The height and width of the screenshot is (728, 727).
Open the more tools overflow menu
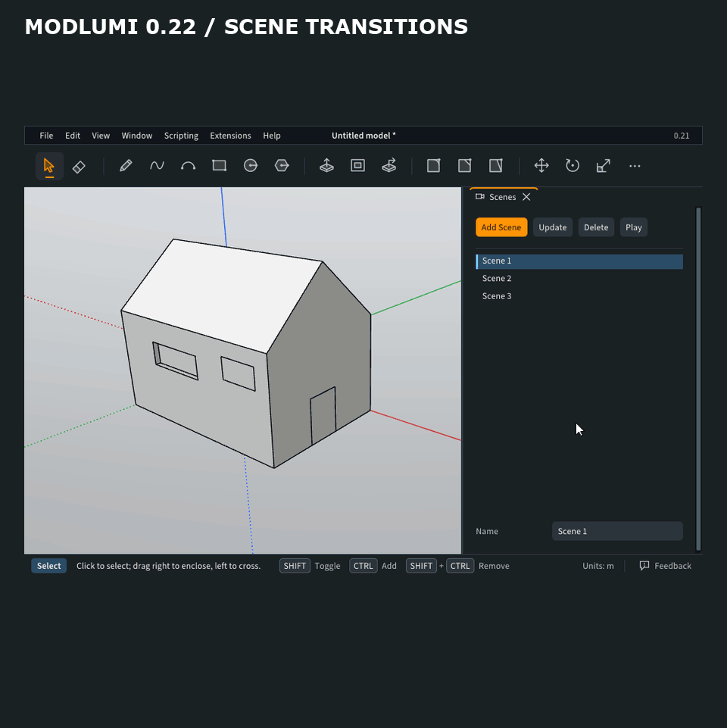[635, 166]
